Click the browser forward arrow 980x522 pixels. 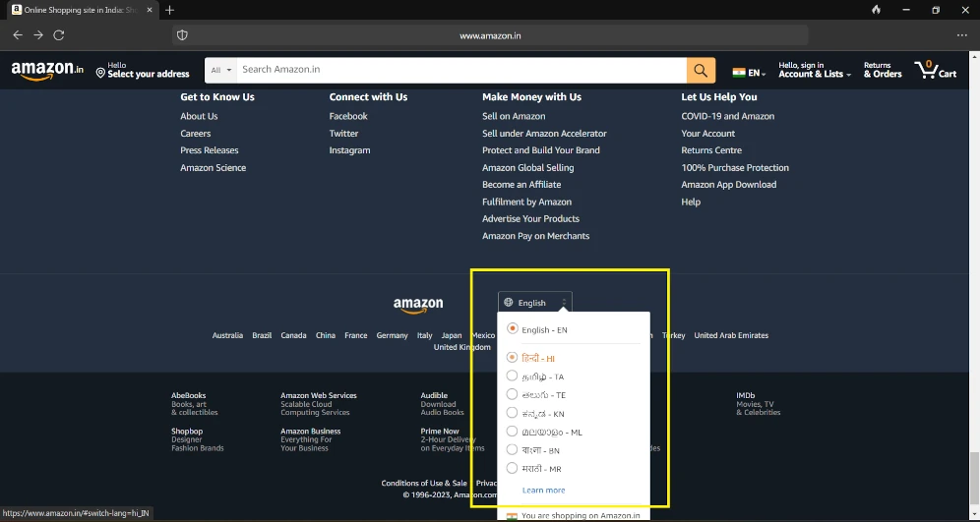click(x=38, y=35)
